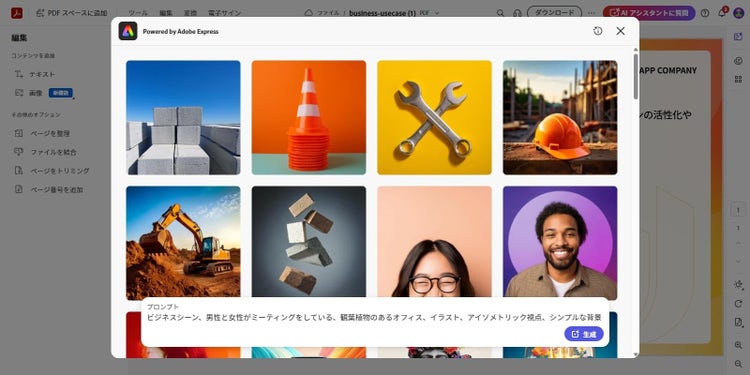Click the rotate page icon in right sidebar
Image resolution: width=750 pixels, height=375 pixels.
738,304
